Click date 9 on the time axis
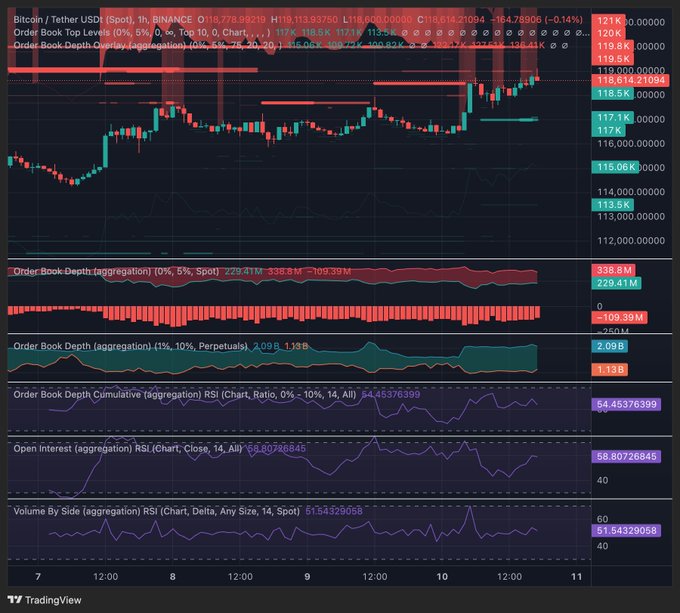The width and height of the screenshot is (680, 613). pyautogui.click(x=308, y=577)
